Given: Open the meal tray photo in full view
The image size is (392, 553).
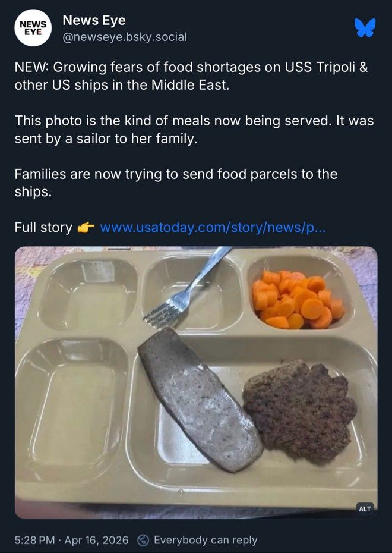Looking at the screenshot, I should 196,382.
